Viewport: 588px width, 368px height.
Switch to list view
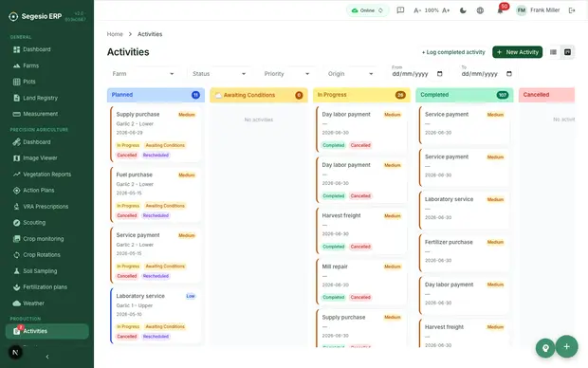[553, 52]
